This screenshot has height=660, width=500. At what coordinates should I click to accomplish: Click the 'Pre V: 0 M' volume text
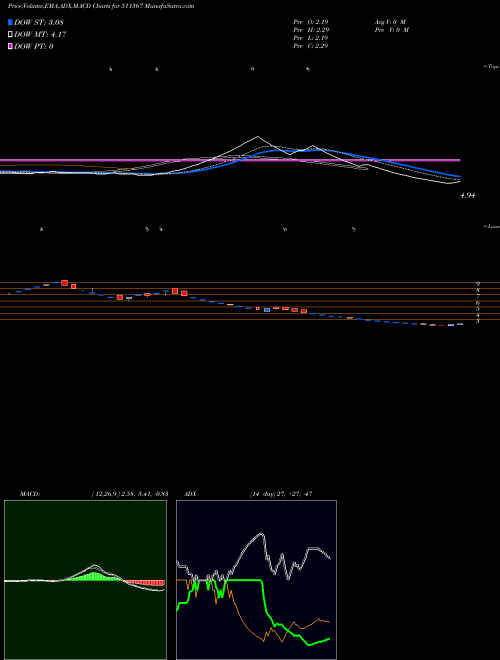click(x=391, y=30)
